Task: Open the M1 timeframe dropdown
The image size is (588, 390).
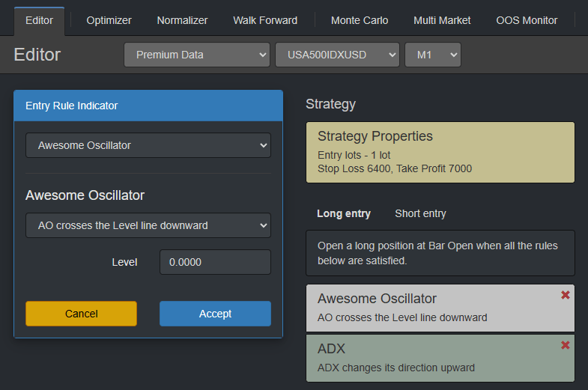Action: tap(432, 55)
